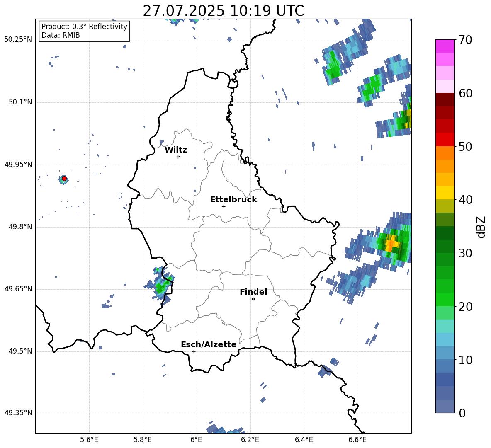Screen dimensions: 491x448
Task: Click the cross marker below Ettelbruck
Action: (x=224, y=206)
